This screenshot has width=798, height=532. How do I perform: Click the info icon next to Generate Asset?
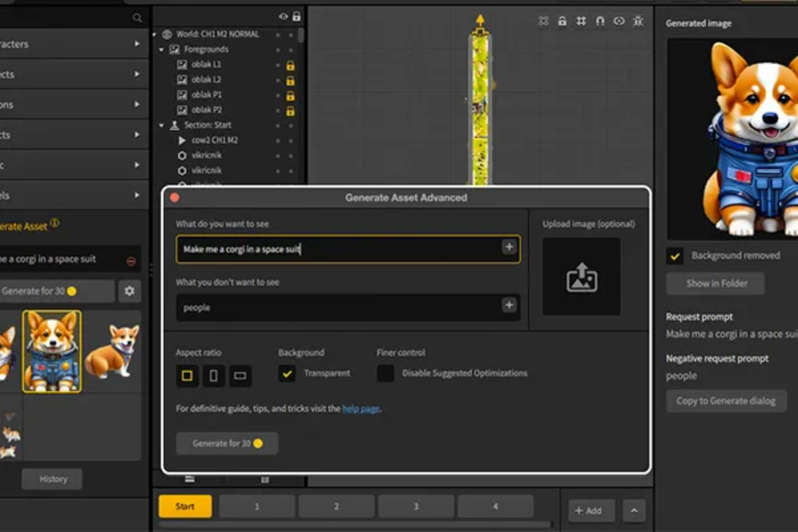point(55,223)
